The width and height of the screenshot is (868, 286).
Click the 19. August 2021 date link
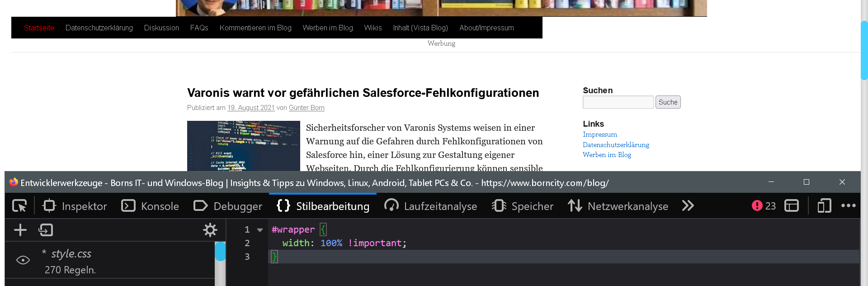[x=251, y=108]
